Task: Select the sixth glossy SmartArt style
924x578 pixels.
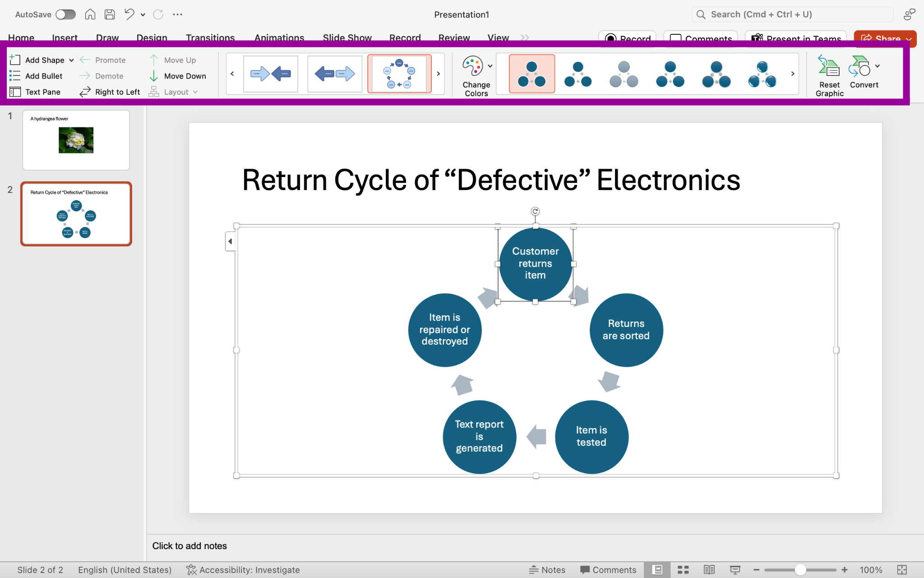Action: tap(762, 74)
